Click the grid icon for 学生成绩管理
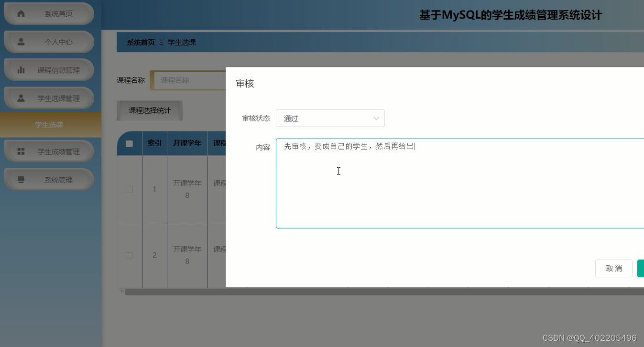The image size is (644, 347). [21, 151]
